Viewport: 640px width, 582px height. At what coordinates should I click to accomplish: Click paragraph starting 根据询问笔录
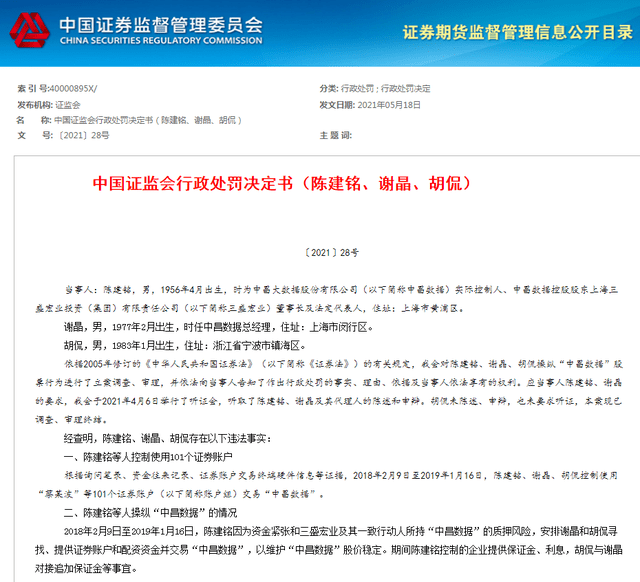[327, 485]
